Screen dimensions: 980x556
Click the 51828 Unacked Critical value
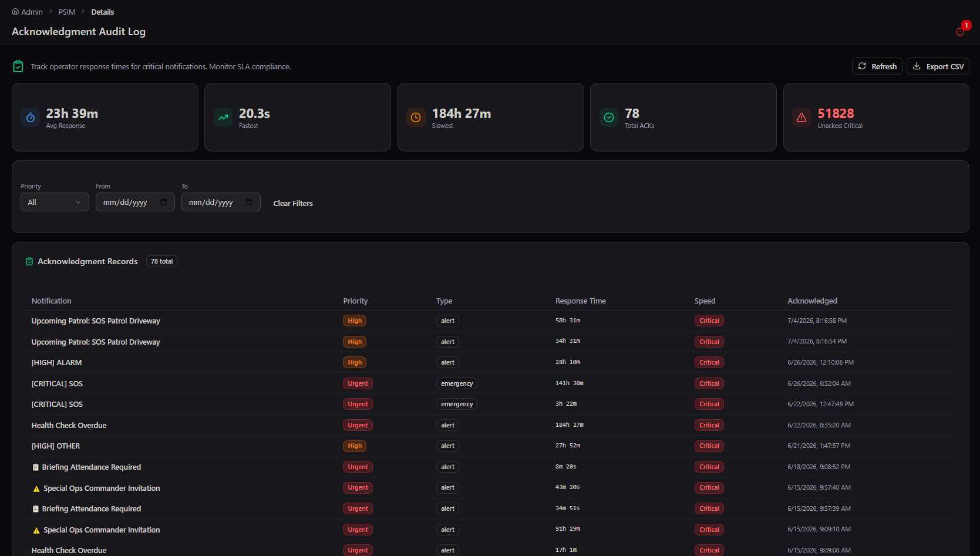click(836, 113)
